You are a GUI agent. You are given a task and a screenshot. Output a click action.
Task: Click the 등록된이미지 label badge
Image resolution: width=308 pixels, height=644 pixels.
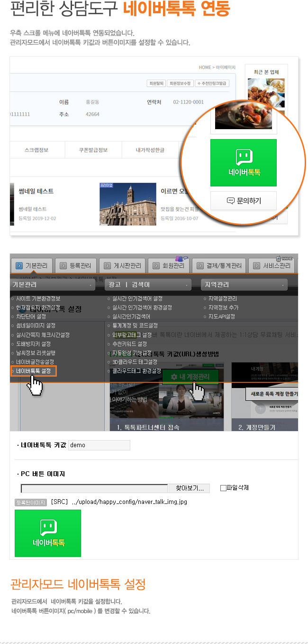(x=31, y=502)
